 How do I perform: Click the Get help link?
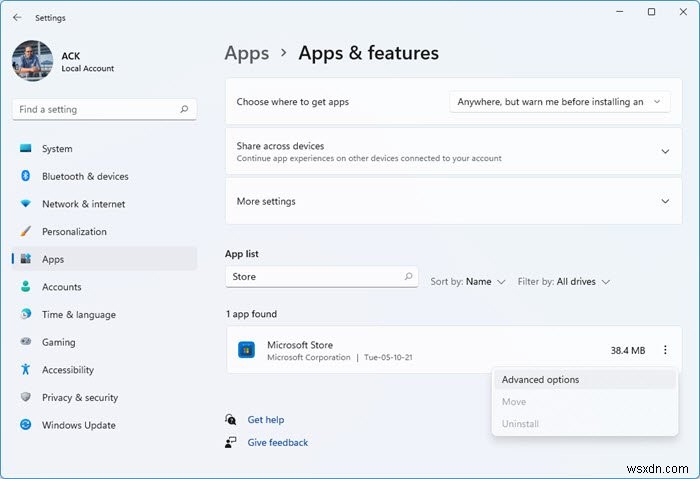point(265,420)
